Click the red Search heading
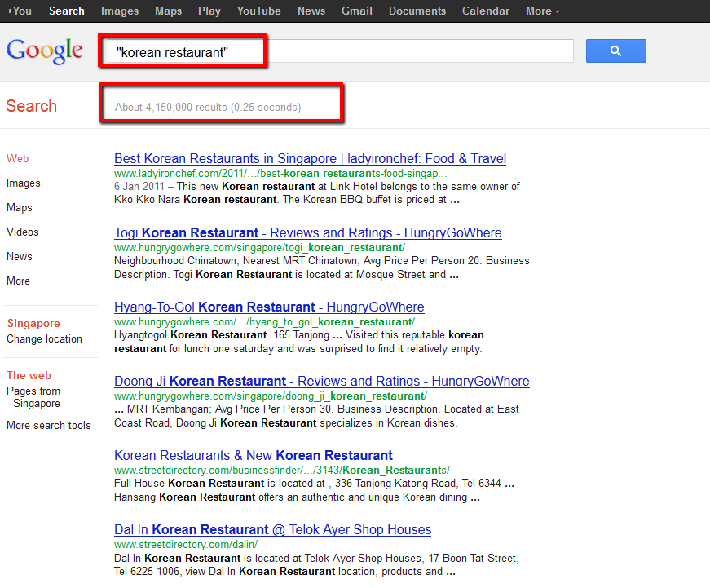This screenshot has width=710, height=588. coord(31,106)
